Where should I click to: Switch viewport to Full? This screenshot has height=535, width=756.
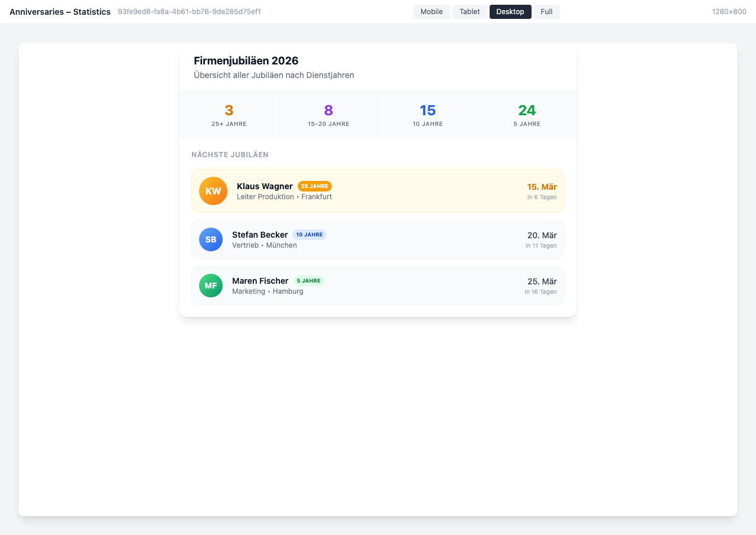coord(546,11)
